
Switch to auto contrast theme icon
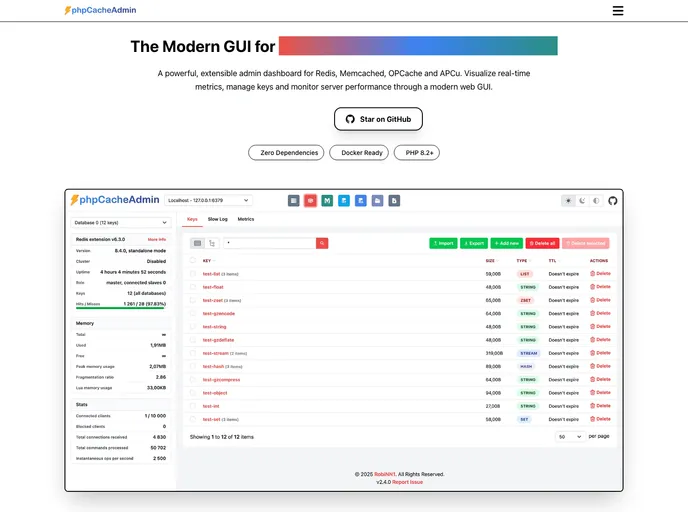click(596, 201)
